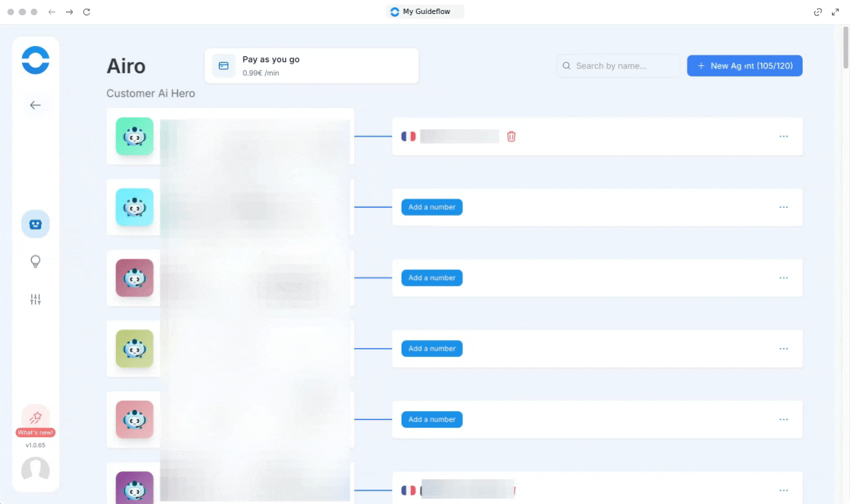
Task: Click the Pay as you go plan card
Action: [312, 66]
